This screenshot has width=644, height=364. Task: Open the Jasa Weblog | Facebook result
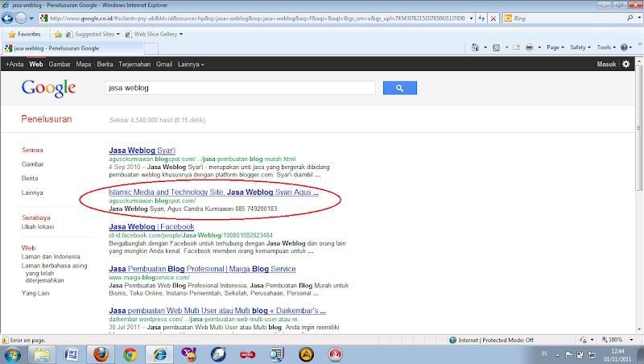(x=151, y=227)
